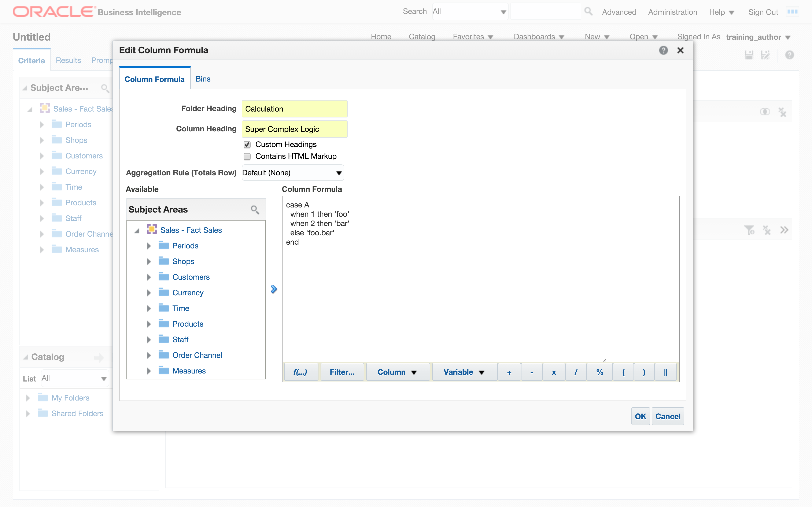Insert the concatenation || operator
The height and width of the screenshot is (507, 812).
tap(665, 372)
